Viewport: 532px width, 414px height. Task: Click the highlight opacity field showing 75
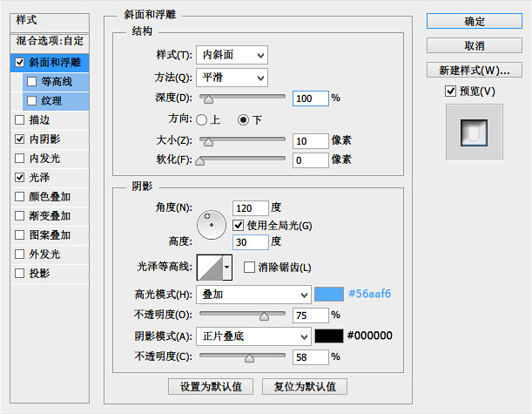coord(311,316)
